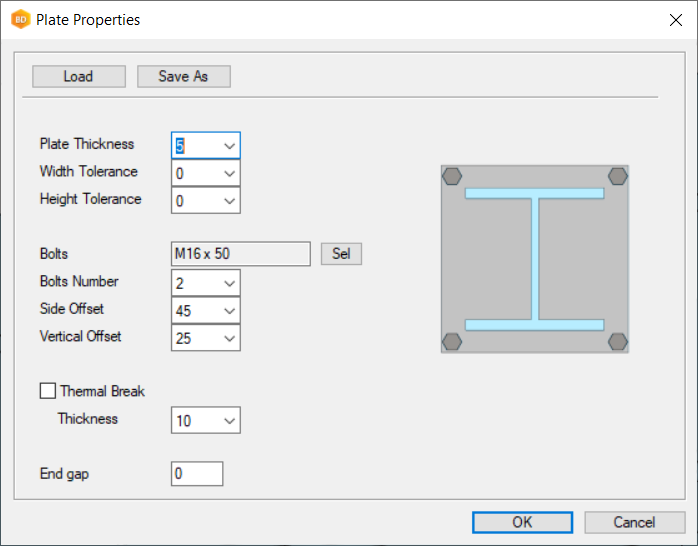Close the Plate Properties dialog window
698x546 pixels.
(x=674, y=19)
